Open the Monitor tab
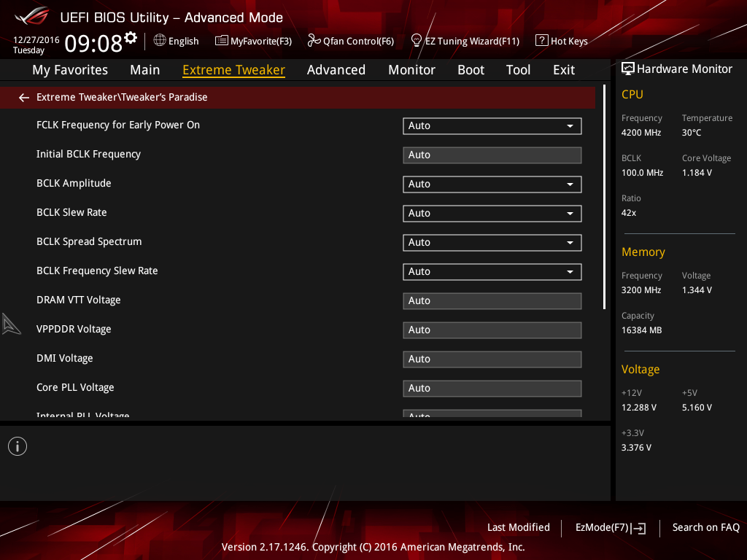Screen dimensions: 747x560 tap(411, 70)
